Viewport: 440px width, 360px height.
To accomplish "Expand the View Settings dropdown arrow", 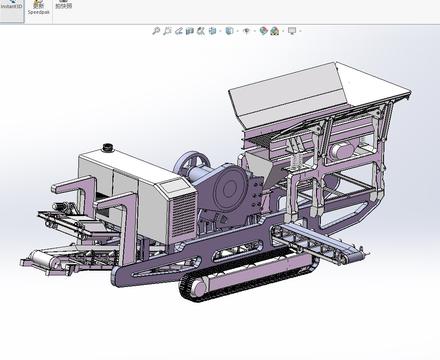I will (300, 31).
